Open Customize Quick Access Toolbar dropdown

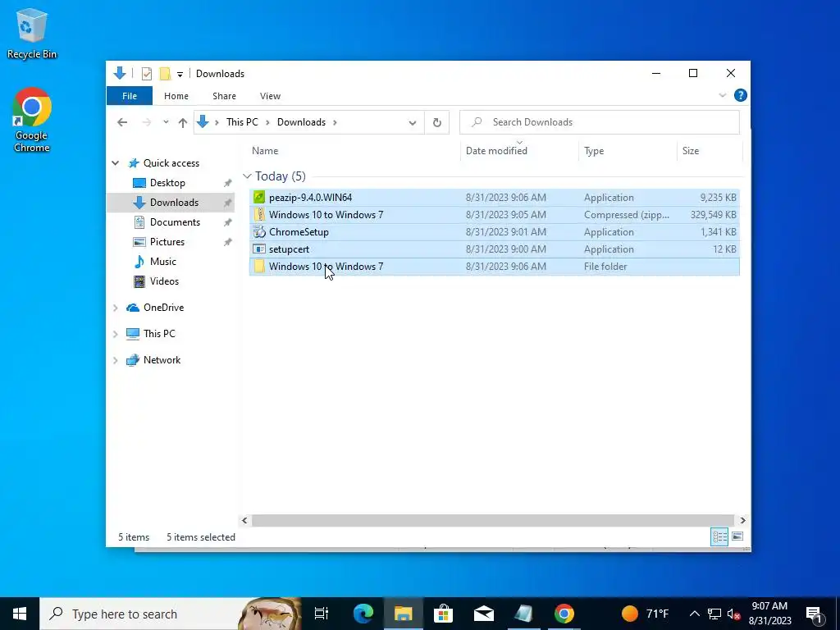[180, 74]
